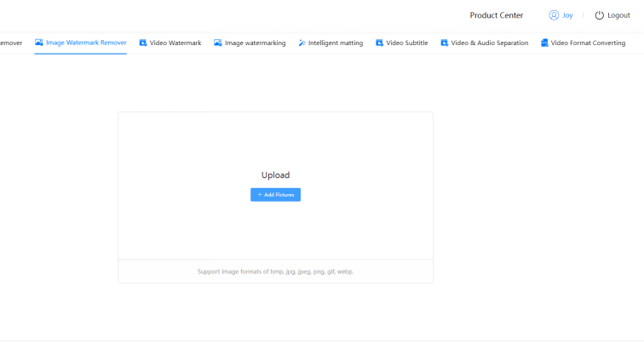Click the Logout power icon

599,15
